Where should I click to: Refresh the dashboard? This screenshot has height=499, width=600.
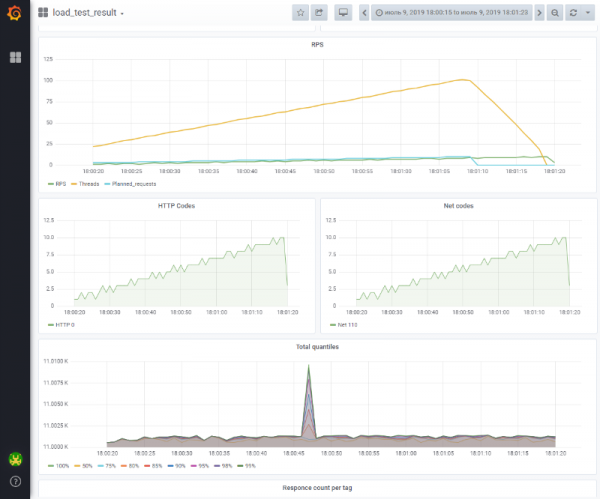[573, 13]
